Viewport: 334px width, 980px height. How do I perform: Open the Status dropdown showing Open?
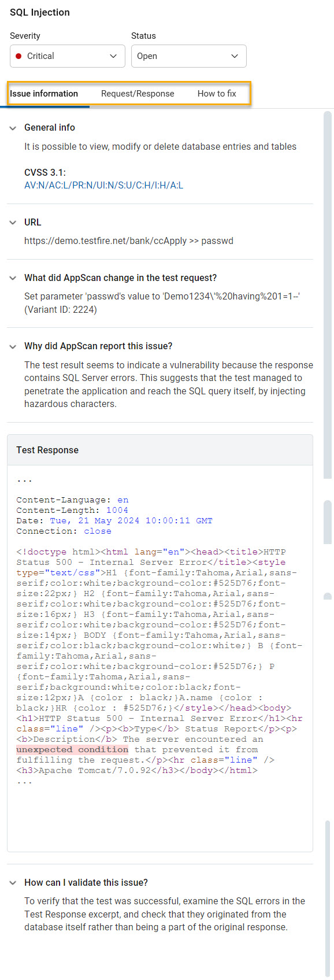[189, 56]
